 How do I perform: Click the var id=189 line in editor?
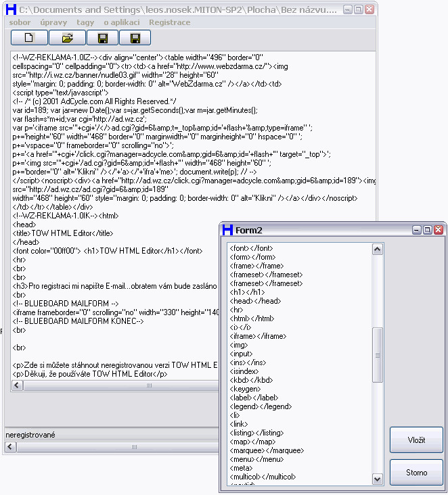[135, 110]
